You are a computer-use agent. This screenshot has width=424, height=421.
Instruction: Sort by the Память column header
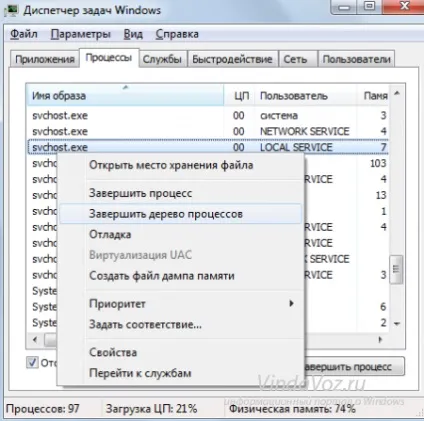[x=373, y=96]
